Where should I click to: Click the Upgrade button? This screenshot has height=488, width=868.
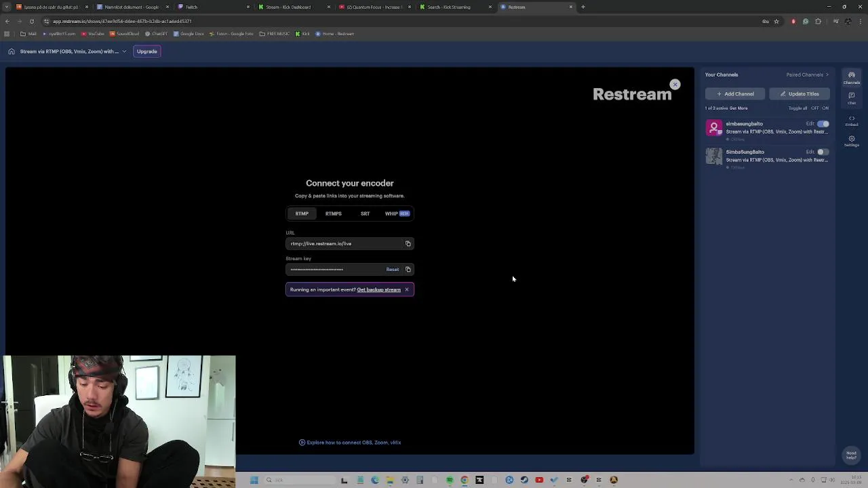pyautogui.click(x=147, y=52)
